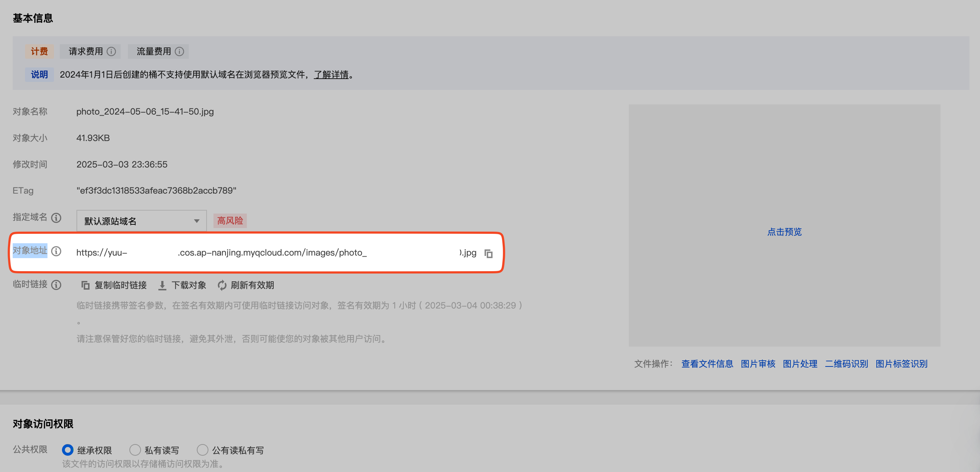This screenshot has height=472, width=980.
Task: Click 复制临时链接 copy button
Action: [114, 285]
